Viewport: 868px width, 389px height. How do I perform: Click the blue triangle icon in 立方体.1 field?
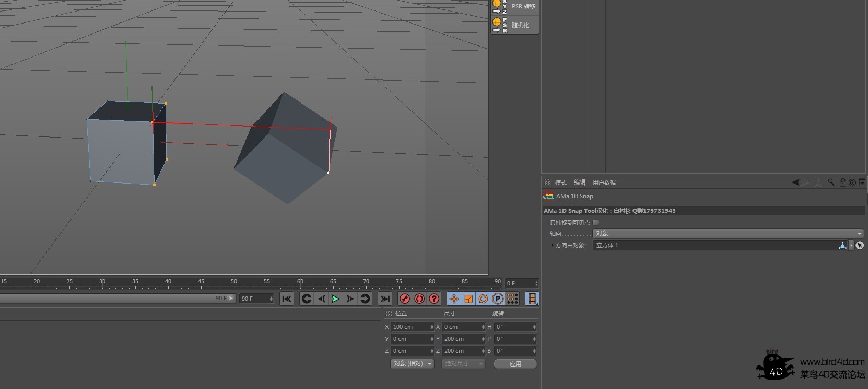(x=842, y=245)
